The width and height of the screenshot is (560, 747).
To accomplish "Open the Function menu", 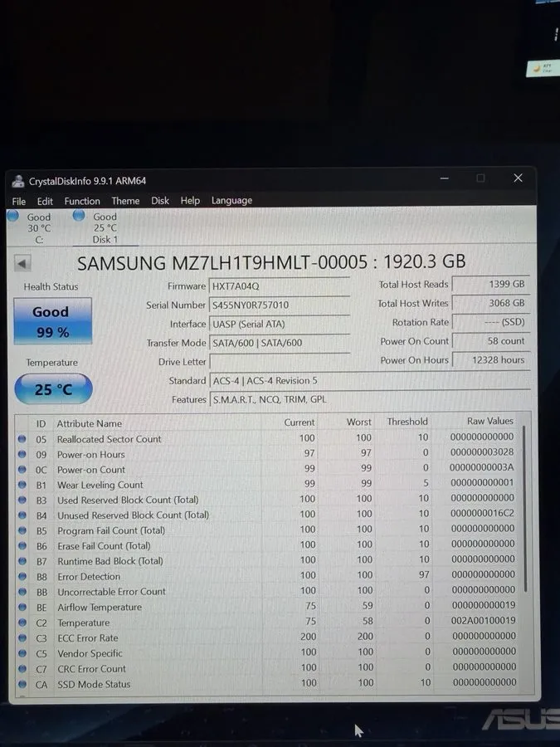I will (x=82, y=201).
